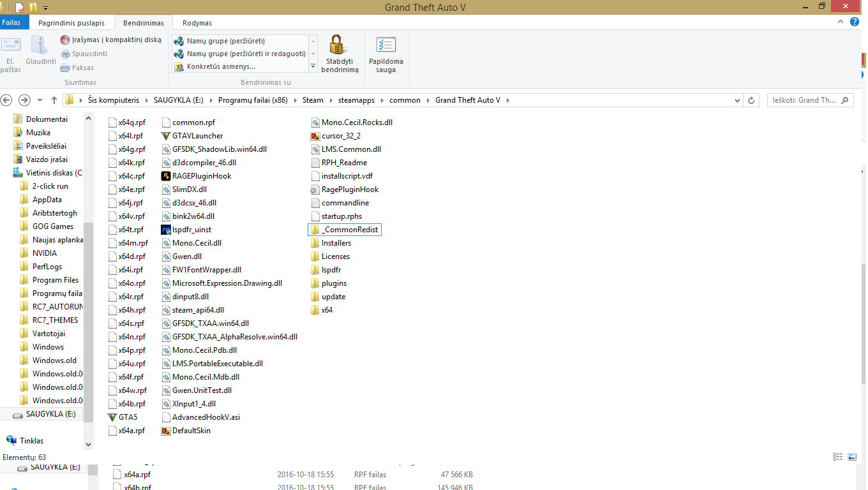Select AdvancedHookV.asi file

click(201, 417)
